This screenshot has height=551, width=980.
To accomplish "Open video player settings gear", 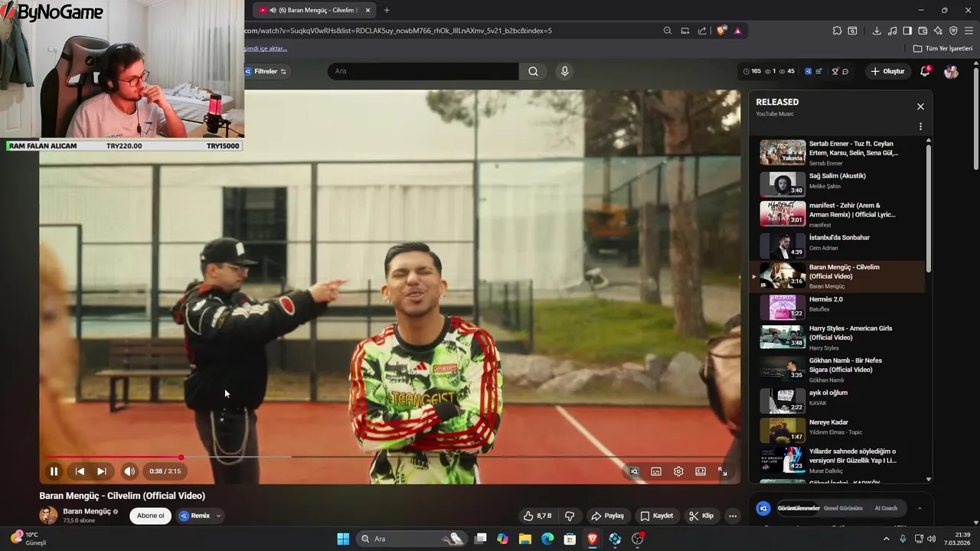I will click(678, 471).
